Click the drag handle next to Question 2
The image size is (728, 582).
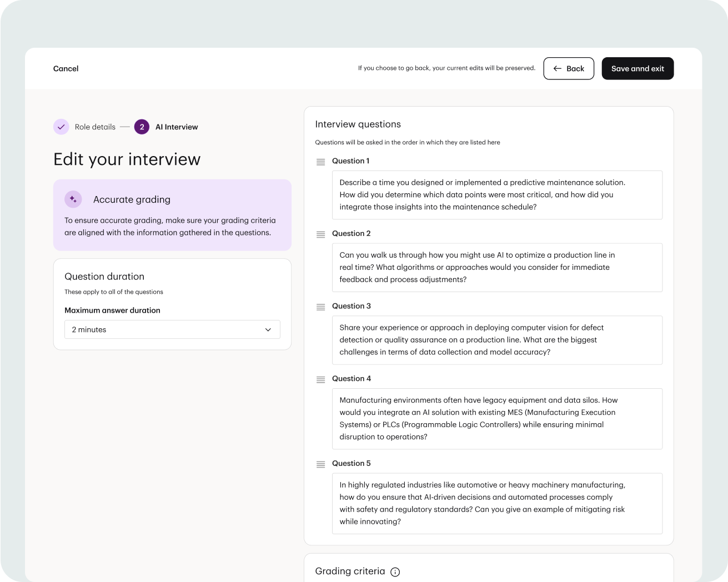tap(320, 234)
